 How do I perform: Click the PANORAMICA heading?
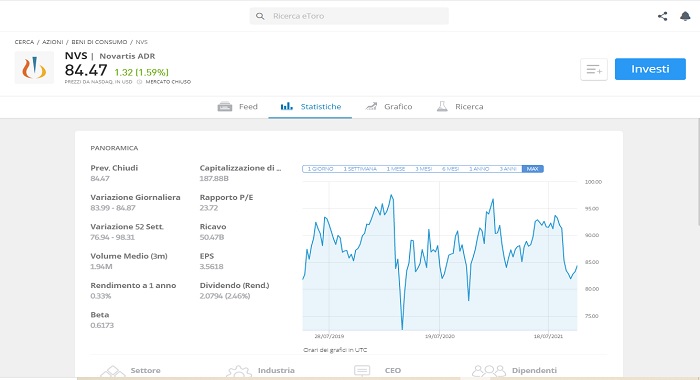[114, 148]
